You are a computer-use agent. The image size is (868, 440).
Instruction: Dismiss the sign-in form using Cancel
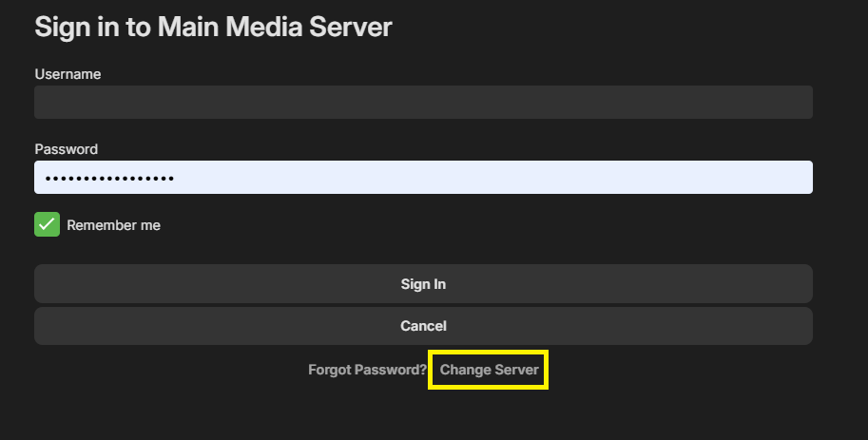click(x=423, y=326)
